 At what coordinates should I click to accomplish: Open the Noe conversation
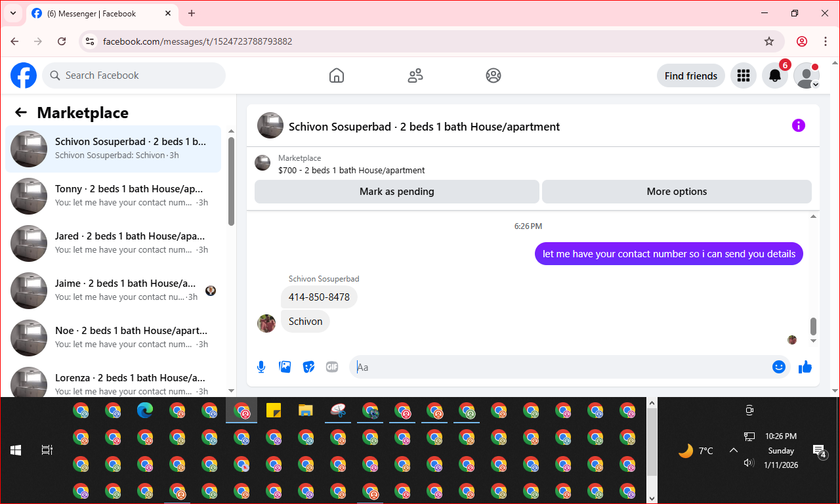tap(113, 338)
